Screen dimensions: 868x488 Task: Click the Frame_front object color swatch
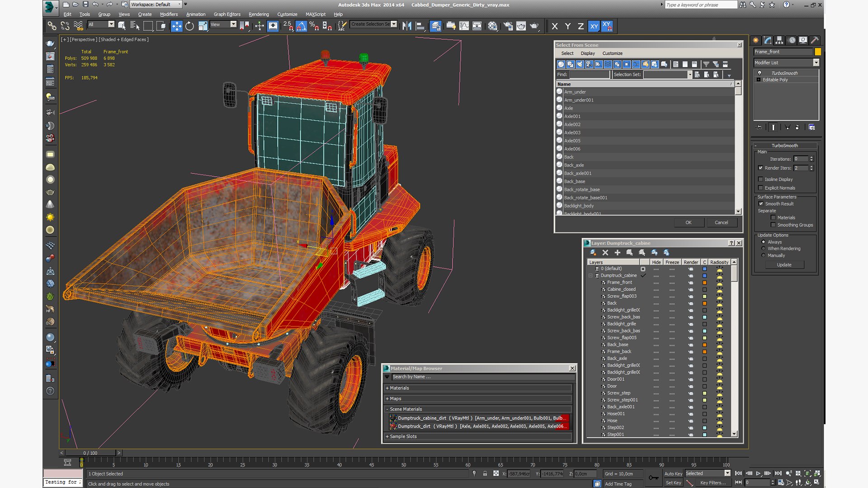[817, 52]
